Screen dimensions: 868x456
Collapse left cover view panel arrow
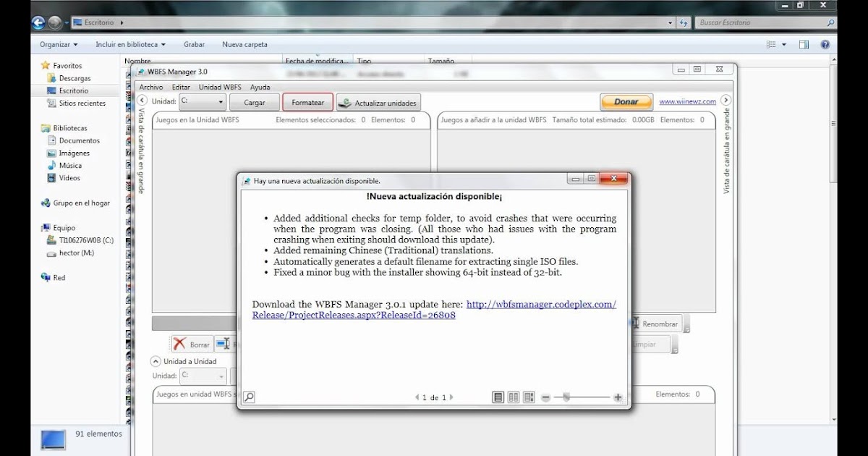pyautogui.click(x=142, y=100)
